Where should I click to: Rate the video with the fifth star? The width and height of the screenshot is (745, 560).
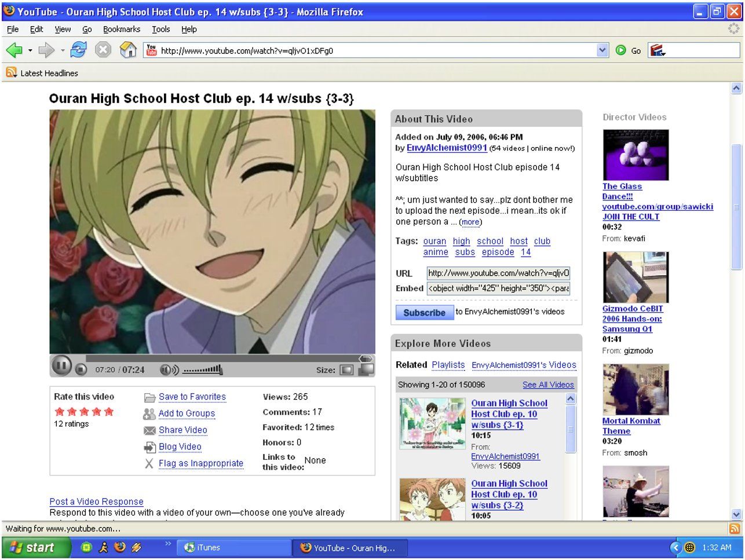(x=109, y=412)
